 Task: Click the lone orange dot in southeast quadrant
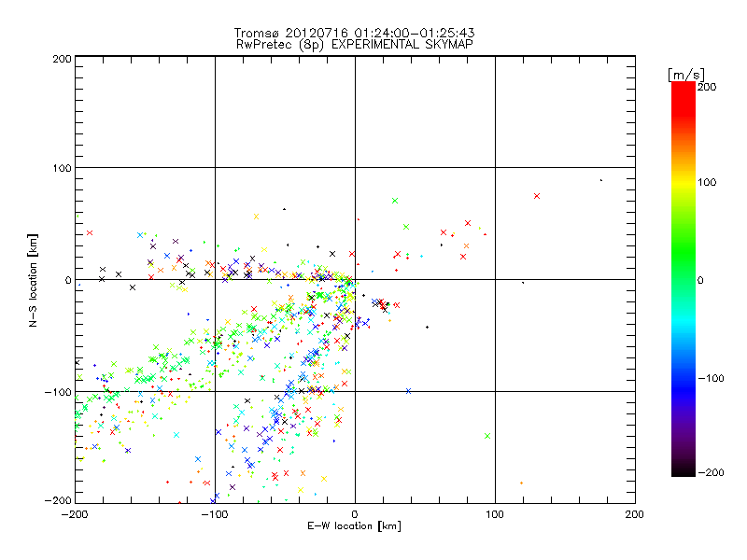521,483
